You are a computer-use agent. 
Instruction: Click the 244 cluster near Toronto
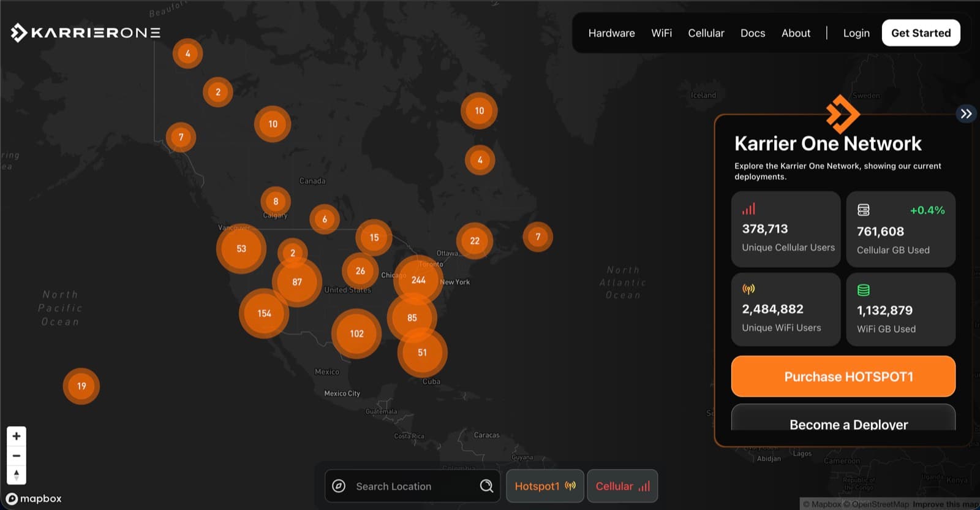coord(418,280)
